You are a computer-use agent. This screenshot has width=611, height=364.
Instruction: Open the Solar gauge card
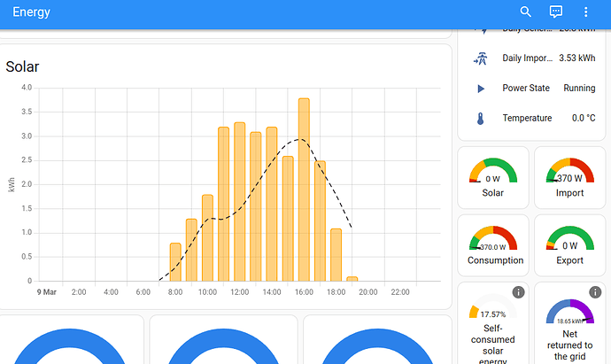[x=493, y=178]
